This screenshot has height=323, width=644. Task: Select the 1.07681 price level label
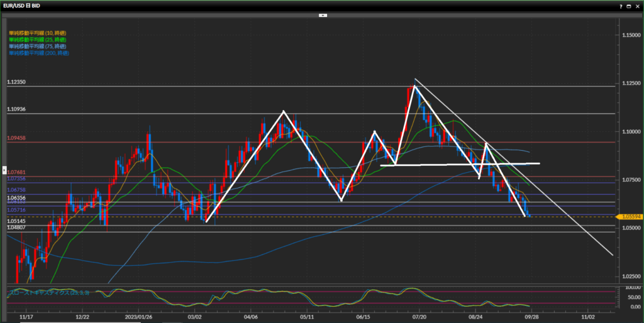[16, 172]
